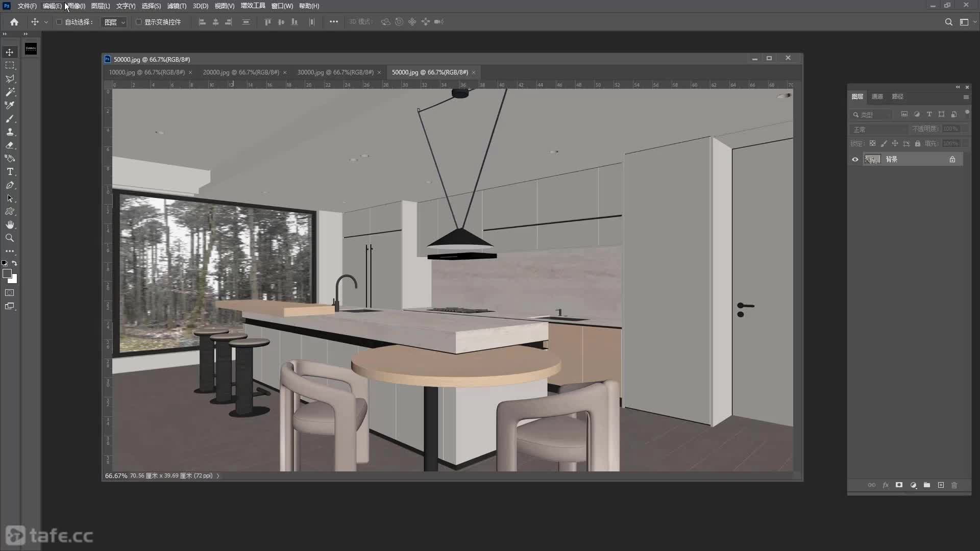The height and width of the screenshot is (551, 980).
Task: Pick the Horizontal Type tool
Action: (x=10, y=172)
